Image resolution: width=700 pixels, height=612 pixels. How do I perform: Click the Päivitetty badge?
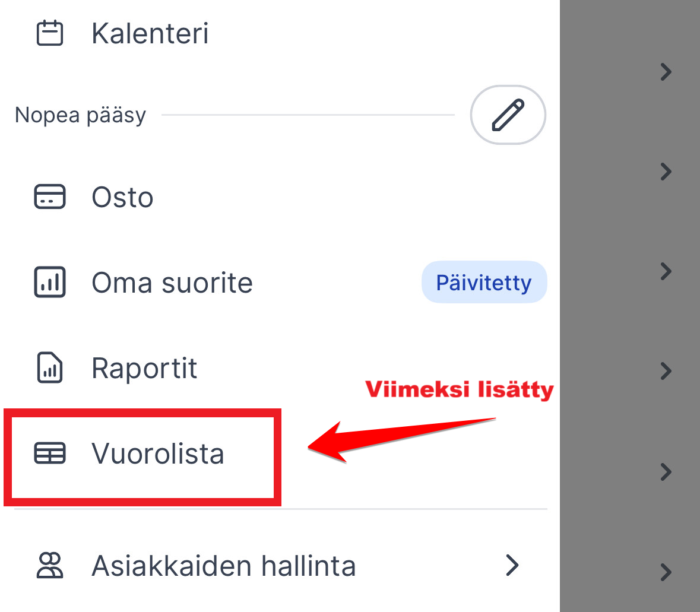484,283
